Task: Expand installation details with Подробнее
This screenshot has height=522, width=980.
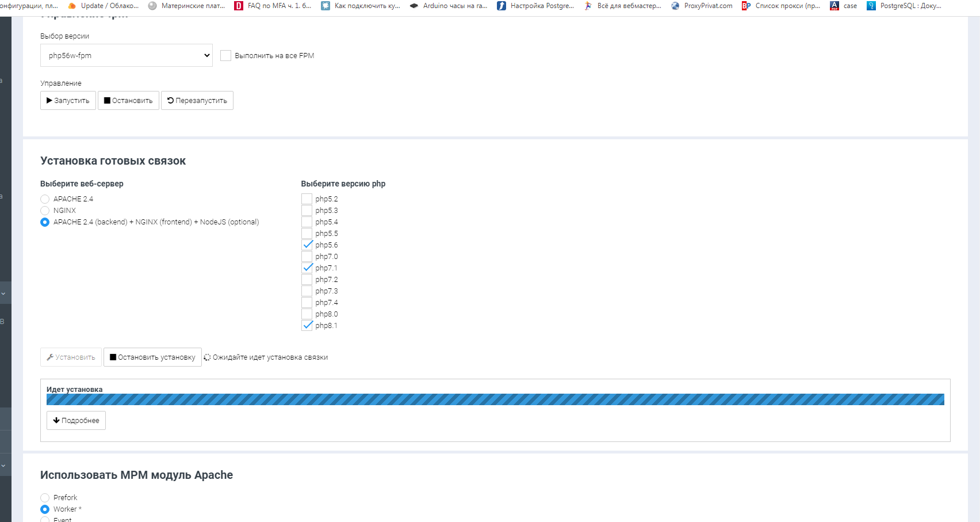Action: click(x=76, y=421)
